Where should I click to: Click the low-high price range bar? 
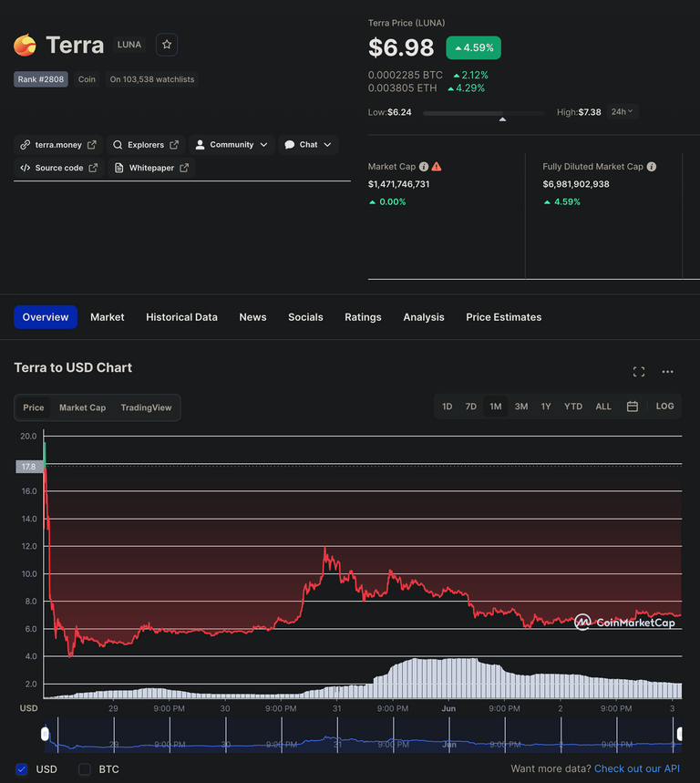484,114
